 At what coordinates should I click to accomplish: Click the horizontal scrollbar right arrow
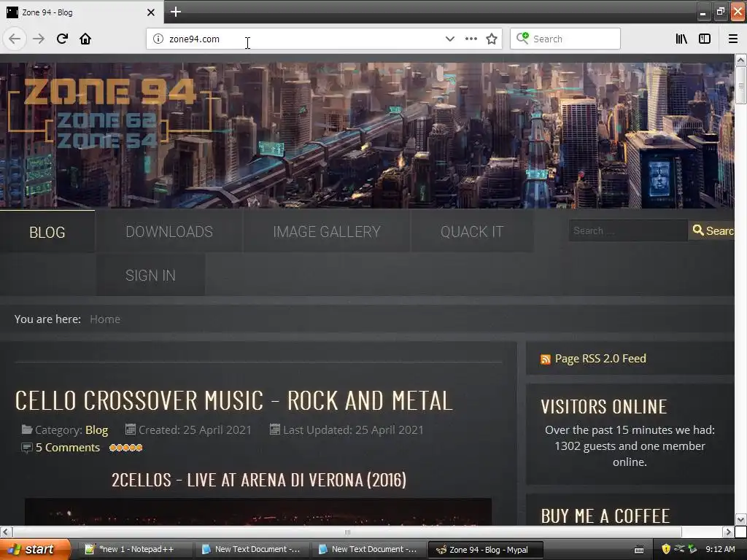(727, 532)
